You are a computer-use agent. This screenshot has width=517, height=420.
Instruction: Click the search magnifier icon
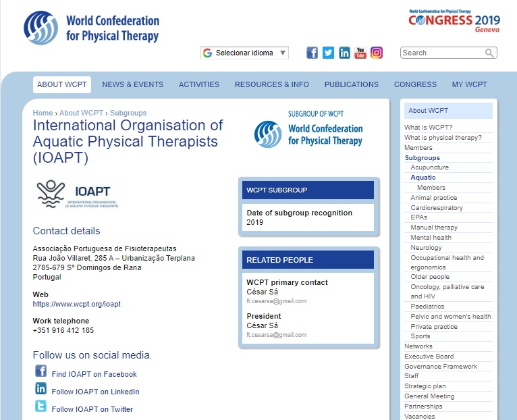pyautogui.click(x=489, y=53)
